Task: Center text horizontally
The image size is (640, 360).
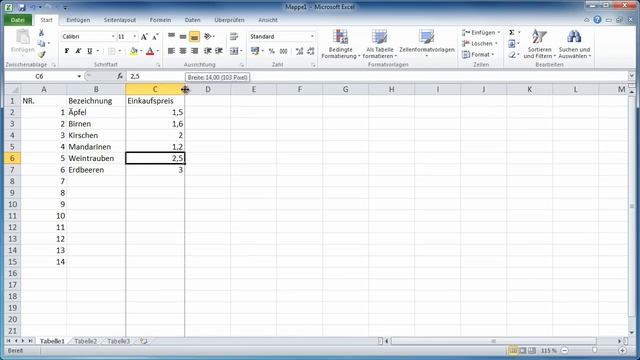Action: 183,51
